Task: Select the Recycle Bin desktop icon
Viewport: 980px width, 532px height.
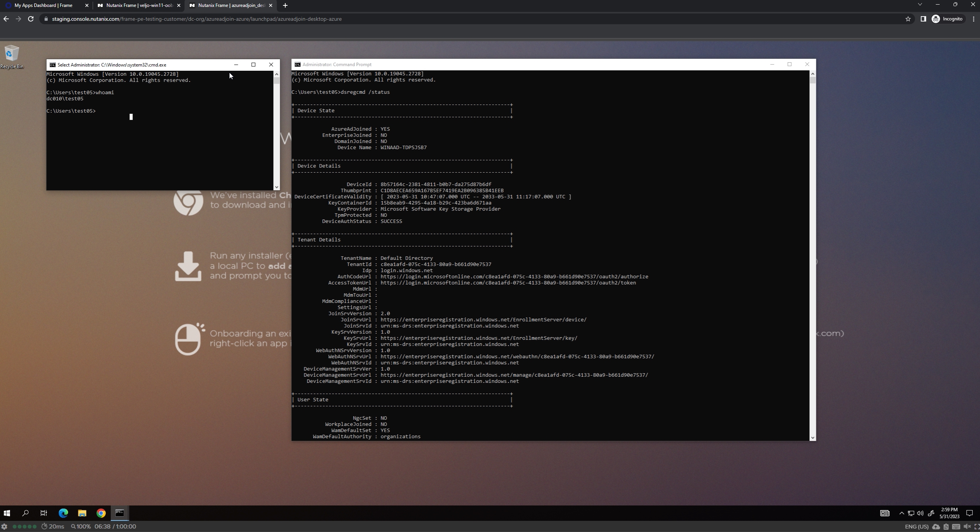Action: 12,57
